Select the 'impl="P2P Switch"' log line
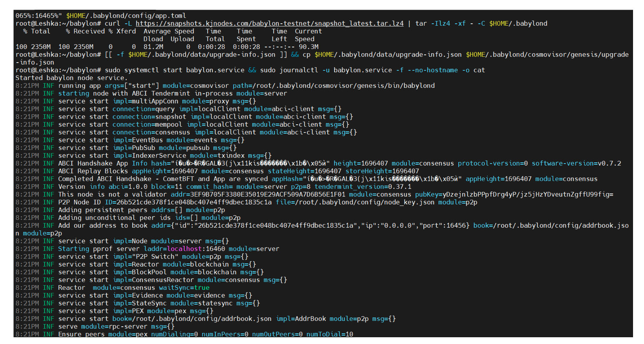The image size is (644, 344). coord(132,257)
